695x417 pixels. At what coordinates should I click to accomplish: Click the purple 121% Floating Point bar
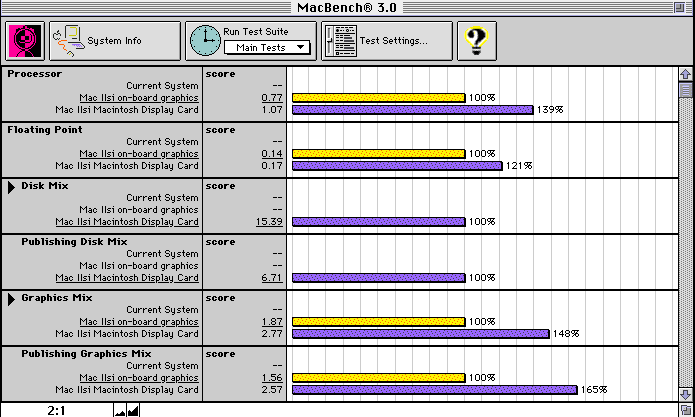[397, 166]
